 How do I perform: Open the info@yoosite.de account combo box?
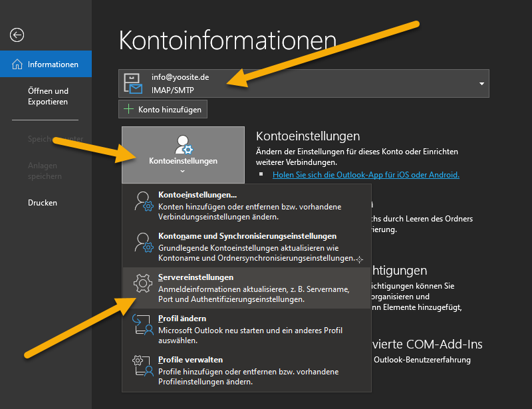[x=303, y=84]
